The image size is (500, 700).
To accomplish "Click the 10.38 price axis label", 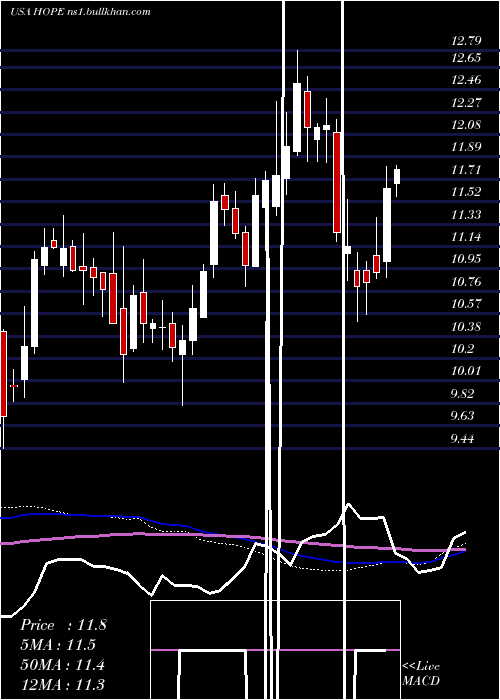I will point(466,326).
